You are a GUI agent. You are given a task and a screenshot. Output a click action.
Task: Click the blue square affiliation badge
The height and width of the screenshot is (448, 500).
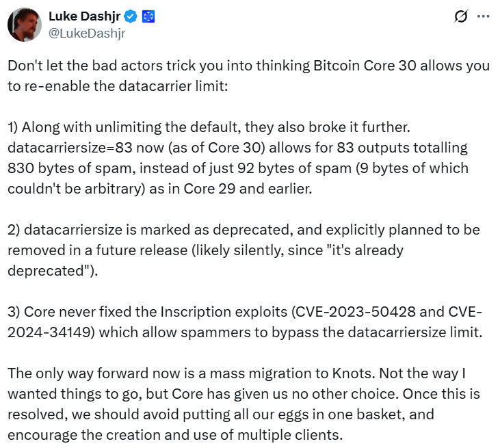[148, 16]
